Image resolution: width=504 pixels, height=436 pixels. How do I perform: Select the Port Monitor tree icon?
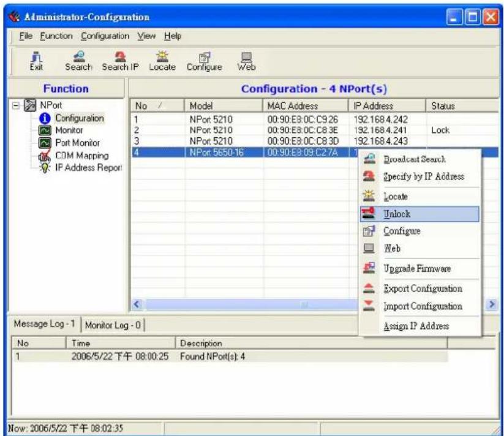(45, 143)
